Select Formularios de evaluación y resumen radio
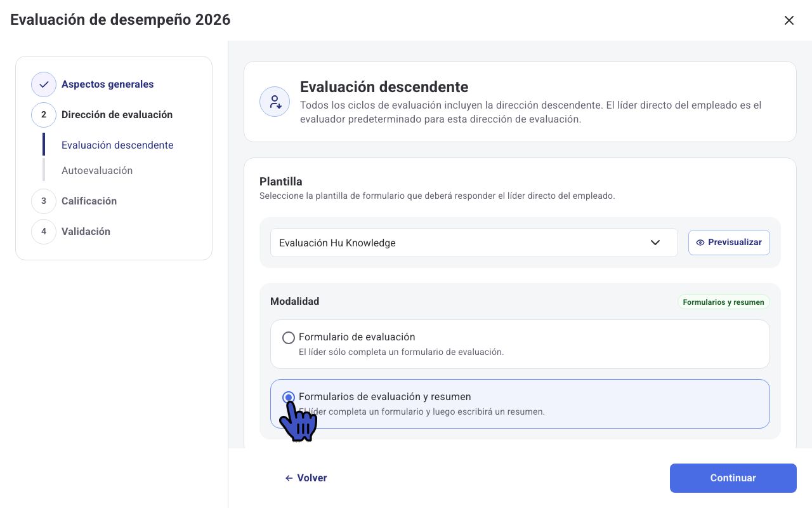The image size is (812, 508). pos(289,398)
